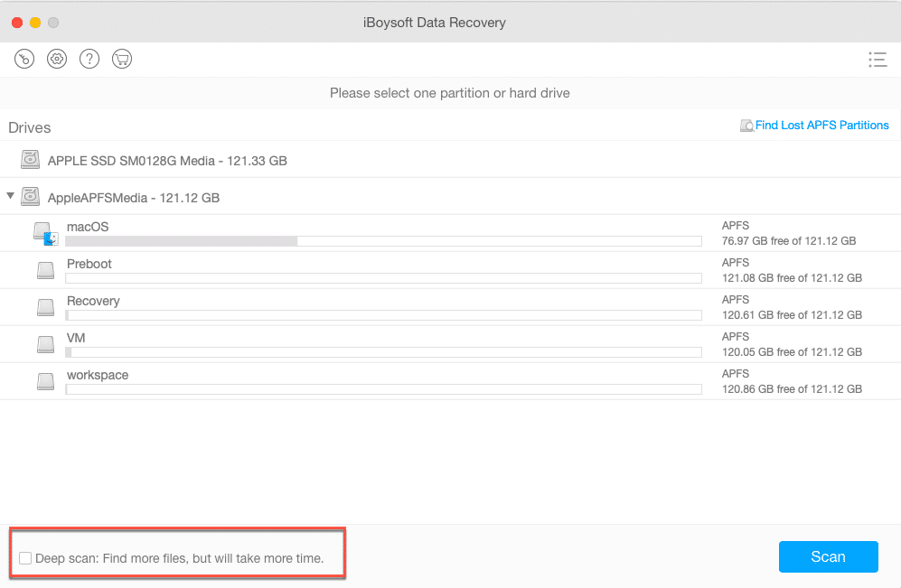This screenshot has height=588, width=901.
Task: Click the Scan button
Action: 828,557
